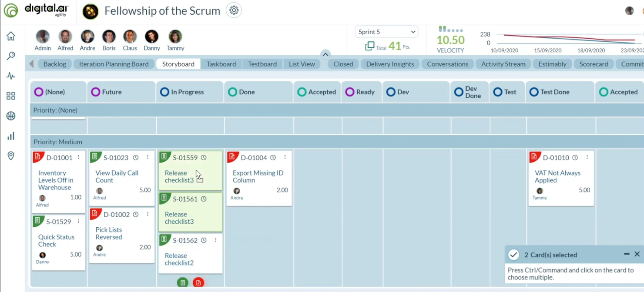Filter by member Alfred avatar

point(65,37)
